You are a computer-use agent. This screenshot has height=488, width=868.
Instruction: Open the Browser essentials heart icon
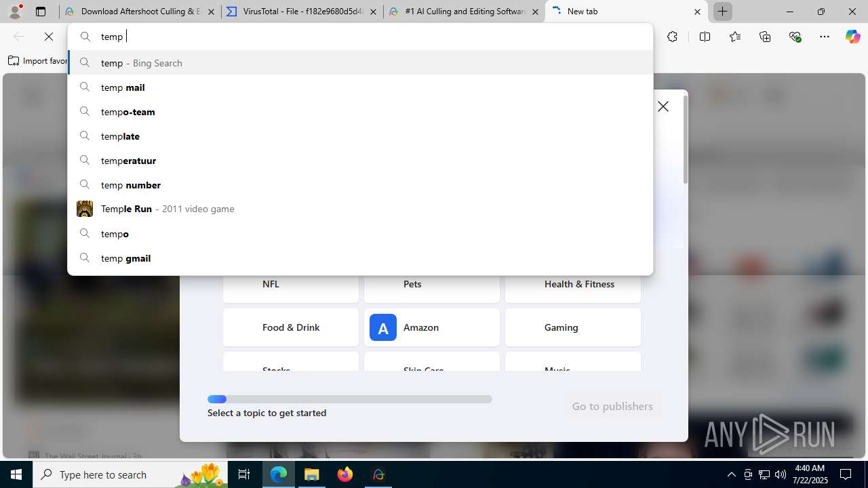coord(795,37)
